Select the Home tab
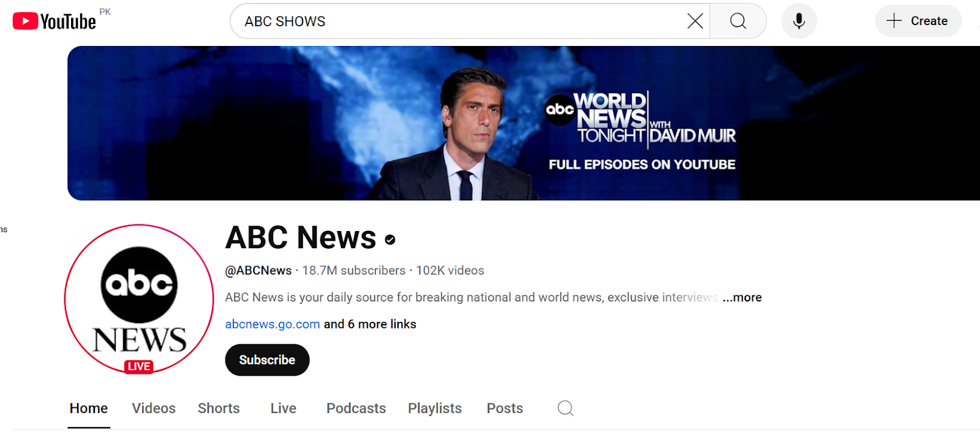 89,408
